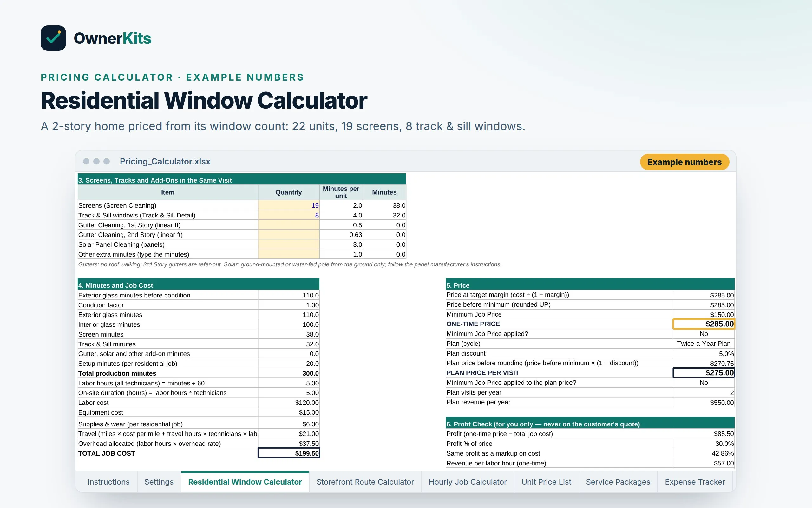Click the Residential Window Calculator page heading
The image size is (812, 508).
click(204, 100)
